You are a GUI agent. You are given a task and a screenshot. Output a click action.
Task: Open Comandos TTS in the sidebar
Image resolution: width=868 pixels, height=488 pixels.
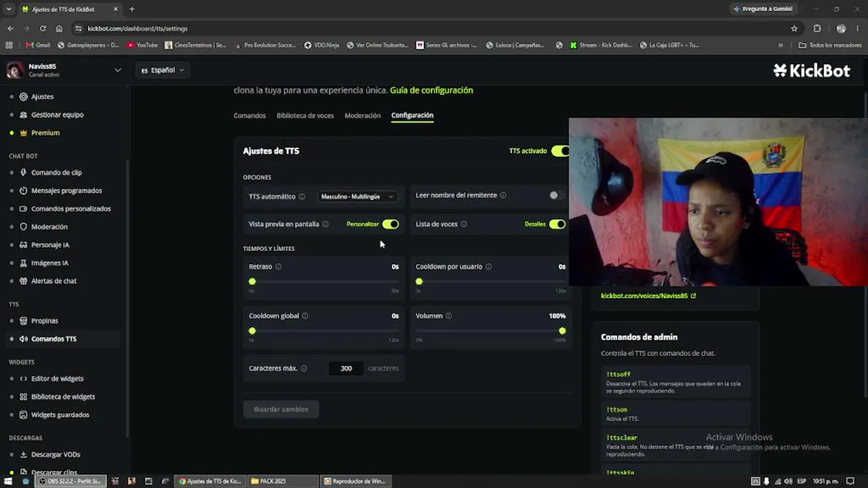point(54,339)
